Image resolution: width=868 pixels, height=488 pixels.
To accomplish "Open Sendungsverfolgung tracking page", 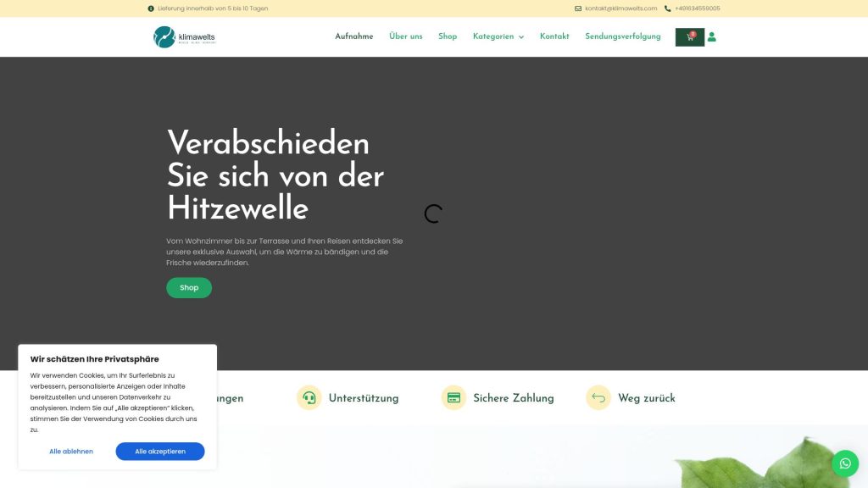I will (x=623, y=36).
